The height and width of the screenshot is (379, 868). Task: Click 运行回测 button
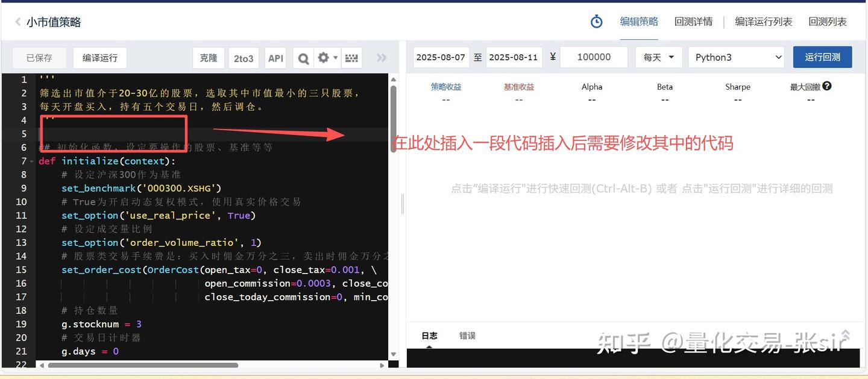[x=822, y=57]
